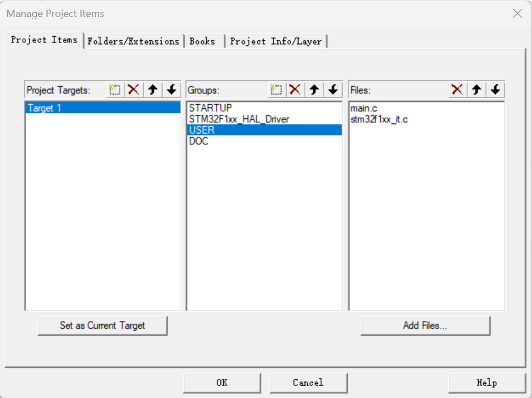The height and width of the screenshot is (398, 532).
Task: Move selected file up
Action: 476,90
